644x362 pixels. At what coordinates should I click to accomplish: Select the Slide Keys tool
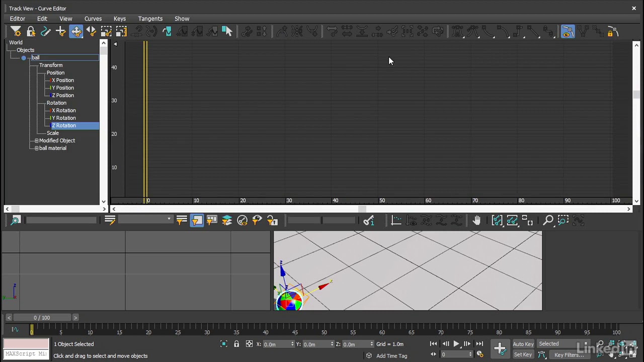91,32
